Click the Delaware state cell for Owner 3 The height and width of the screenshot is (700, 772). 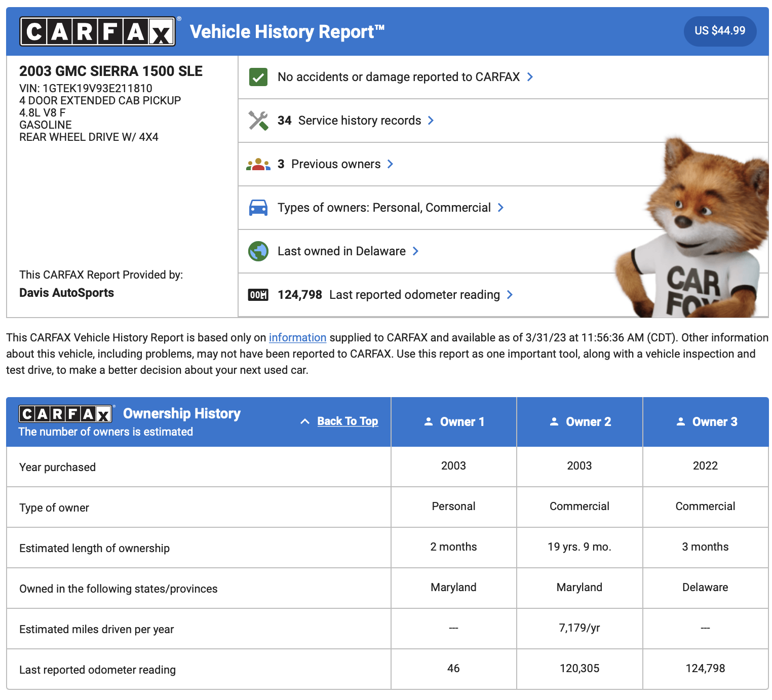tap(706, 588)
